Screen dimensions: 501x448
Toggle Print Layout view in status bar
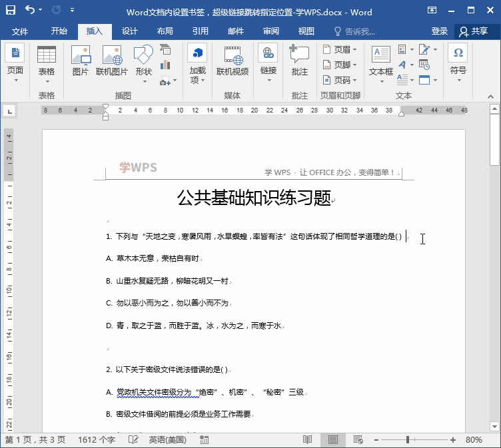(x=332, y=440)
